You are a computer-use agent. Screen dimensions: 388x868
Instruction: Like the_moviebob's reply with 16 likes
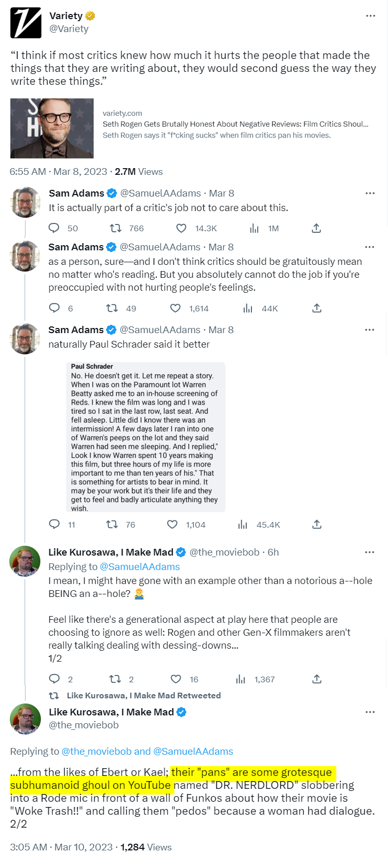[x=176, y=679]
